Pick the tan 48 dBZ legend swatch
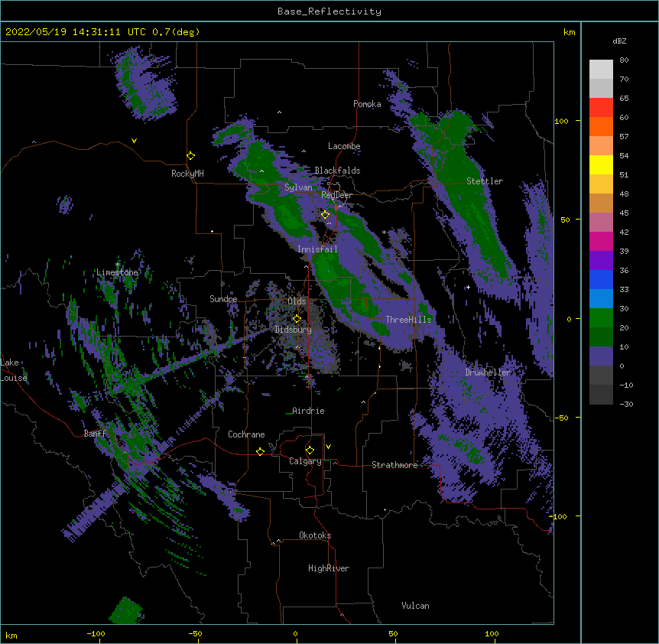This screenshot has width=659, height=644. pyautogui.click(x=601, y=203)
